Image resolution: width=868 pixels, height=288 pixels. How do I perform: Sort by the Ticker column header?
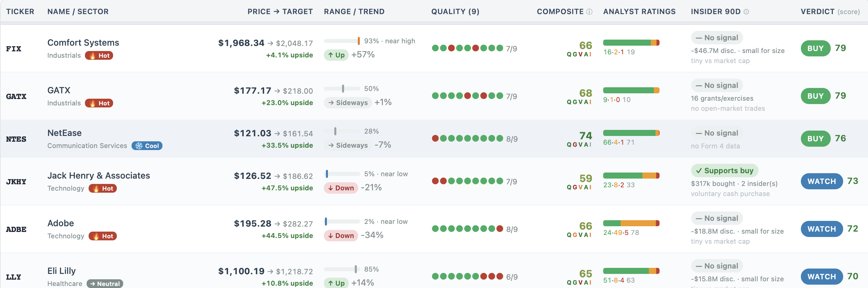pyautogui.click(x=20, y=12)
